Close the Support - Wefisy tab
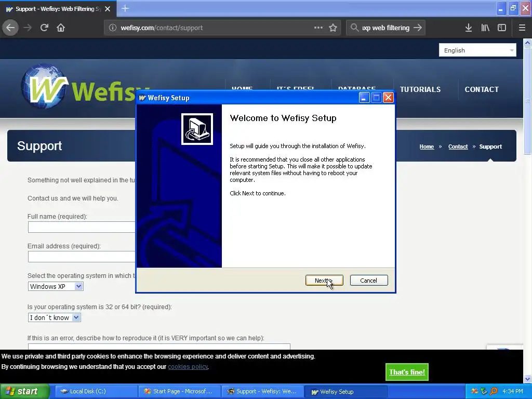This screenshot has width=532, height=399. pos(108,9)
